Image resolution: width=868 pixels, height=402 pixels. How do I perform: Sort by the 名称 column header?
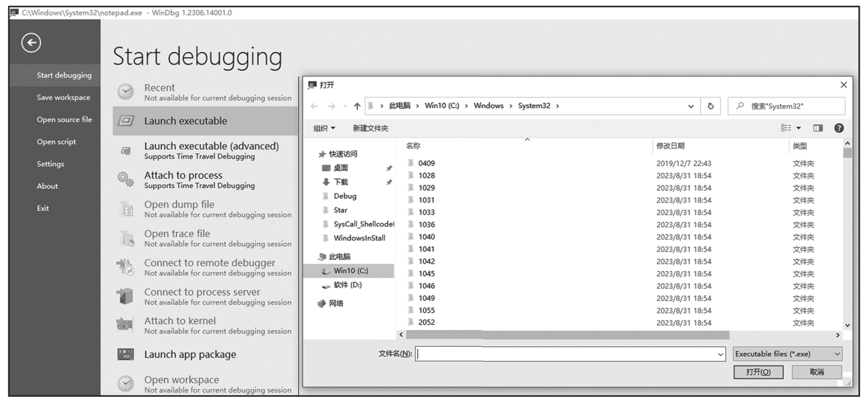coord(413,146)
